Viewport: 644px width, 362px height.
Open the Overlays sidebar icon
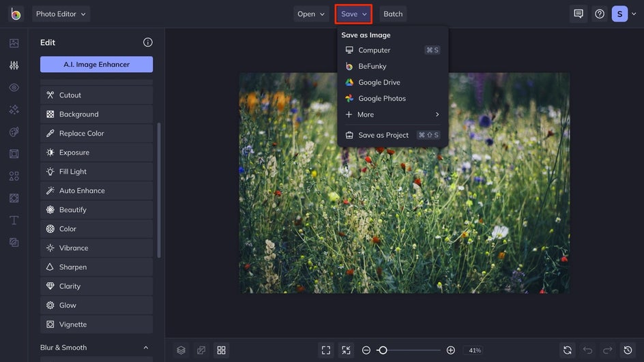click(x=14, y=198)
